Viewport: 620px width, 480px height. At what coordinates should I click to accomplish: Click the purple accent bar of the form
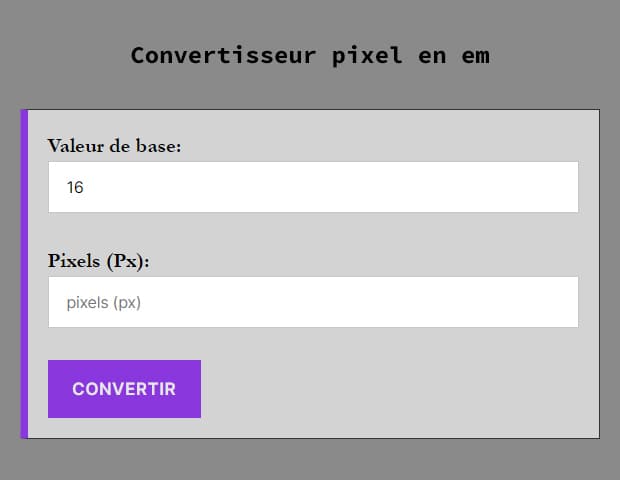click(x=24, y=273)
